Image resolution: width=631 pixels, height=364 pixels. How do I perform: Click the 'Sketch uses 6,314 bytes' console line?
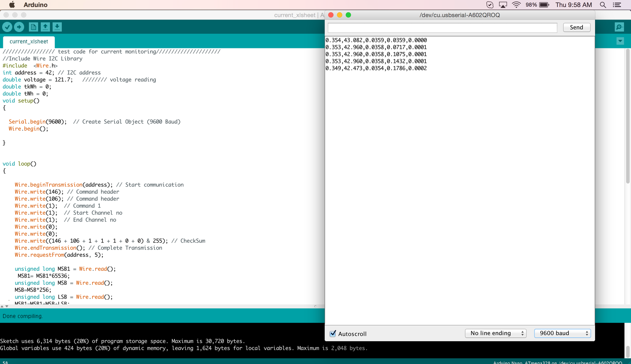coord(123,341)
